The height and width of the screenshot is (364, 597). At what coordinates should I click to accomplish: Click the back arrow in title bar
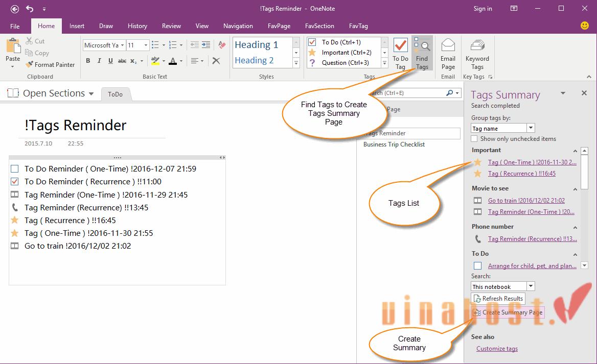14,8
